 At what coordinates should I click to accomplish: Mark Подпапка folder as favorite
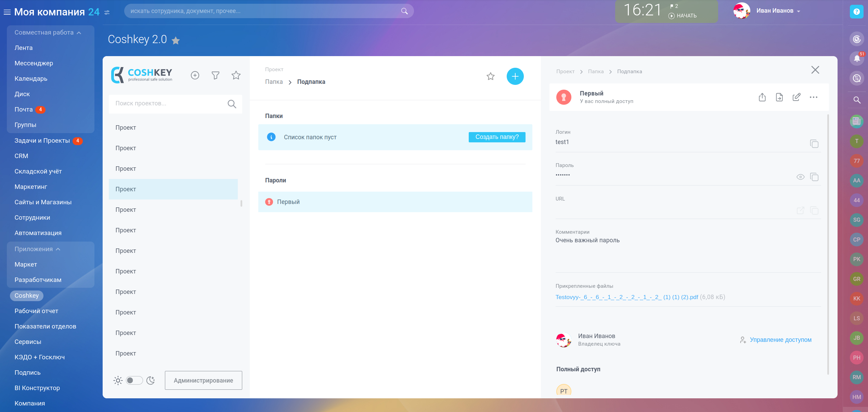491,76
